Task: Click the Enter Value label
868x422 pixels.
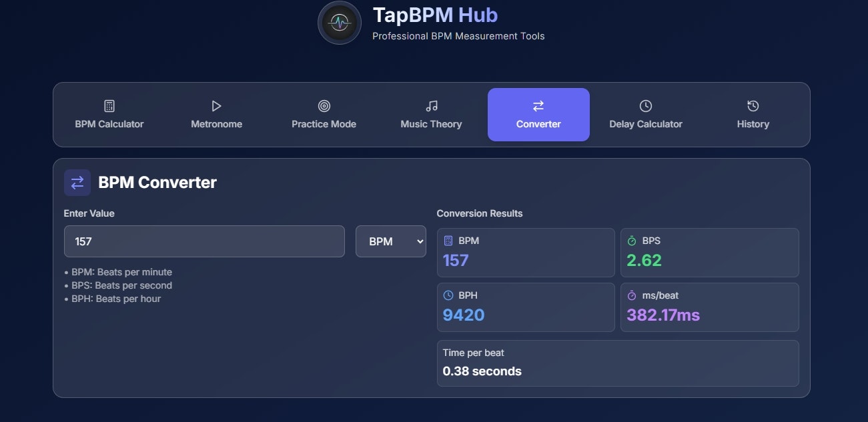Action: pyautogui.click(x=89, y=213)
